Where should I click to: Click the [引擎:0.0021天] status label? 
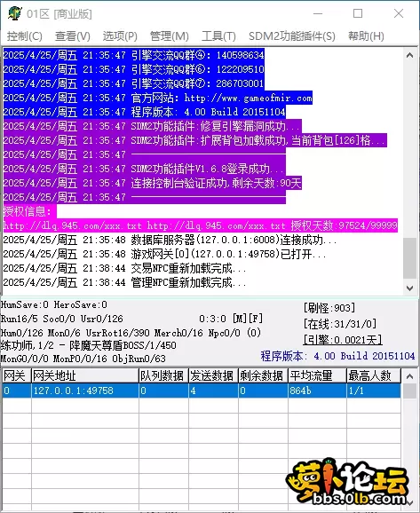pyautogui.click(x=343, y=340)
